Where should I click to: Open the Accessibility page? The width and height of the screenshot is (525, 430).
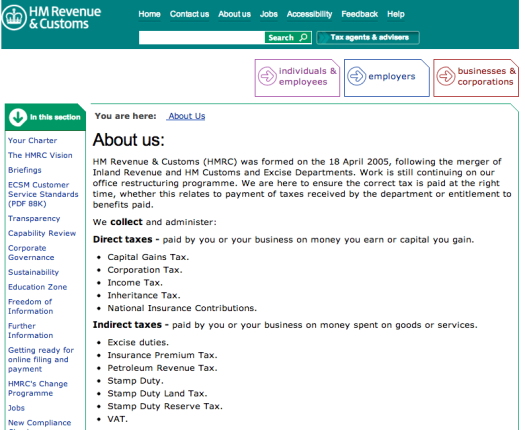(309, 14)
